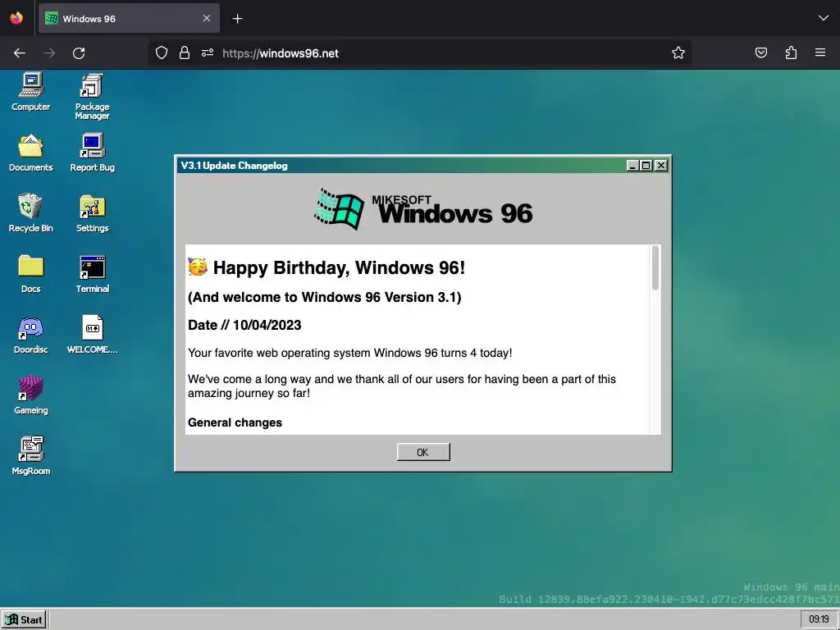This screenshot has height=630, width=840.
Task: Click OK in the changelog dialog
Action: (423, 452)
